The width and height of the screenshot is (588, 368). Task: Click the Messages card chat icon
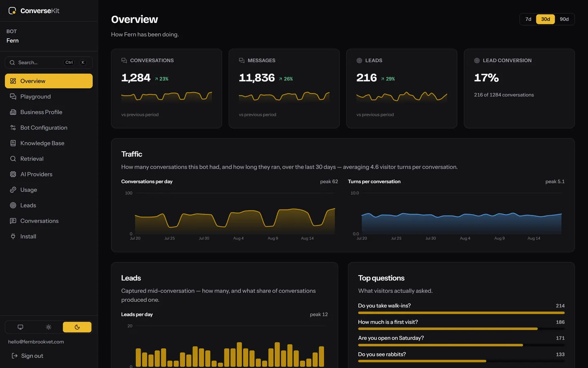click(x=242, y=61)
